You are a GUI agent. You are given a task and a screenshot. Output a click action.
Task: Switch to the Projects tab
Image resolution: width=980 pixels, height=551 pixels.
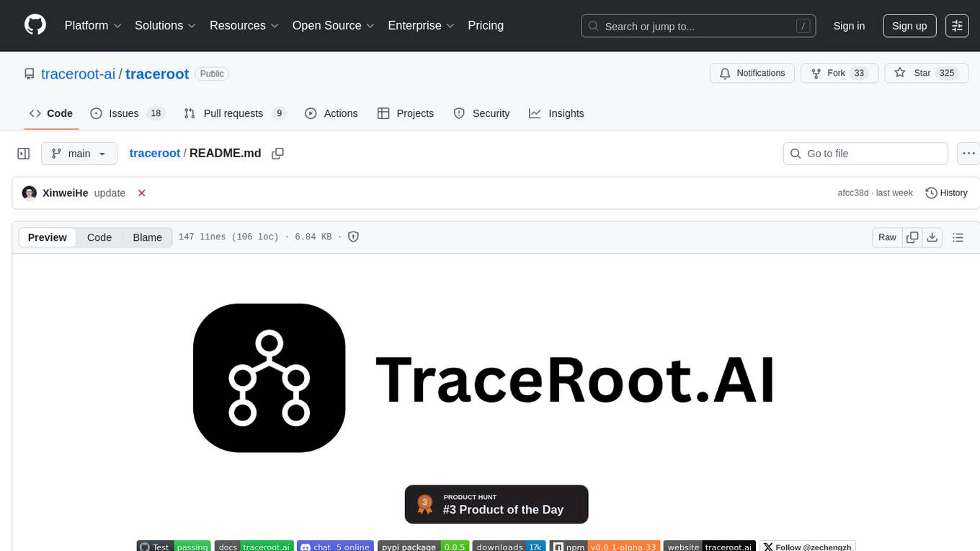[x=406, y=113]
